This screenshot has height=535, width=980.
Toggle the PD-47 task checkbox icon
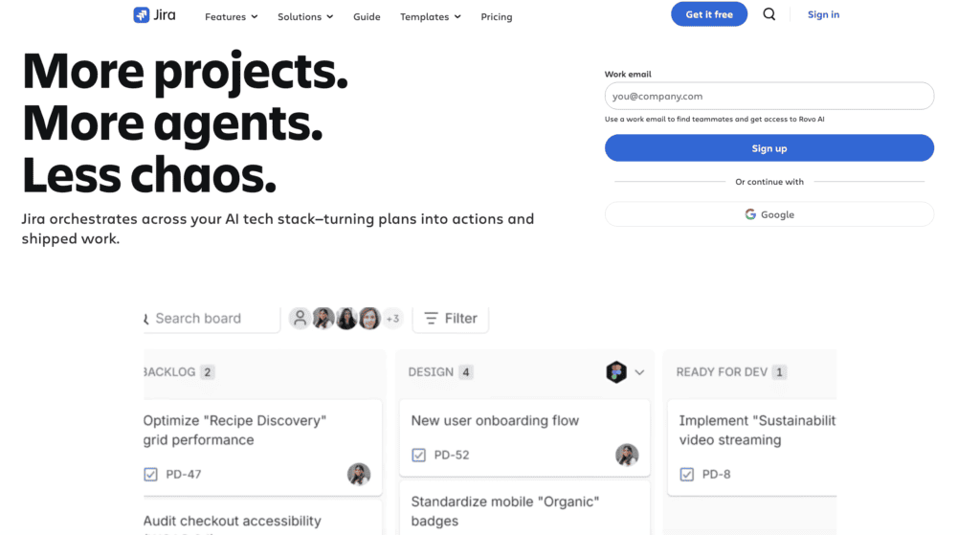click(x=150, y=475)
